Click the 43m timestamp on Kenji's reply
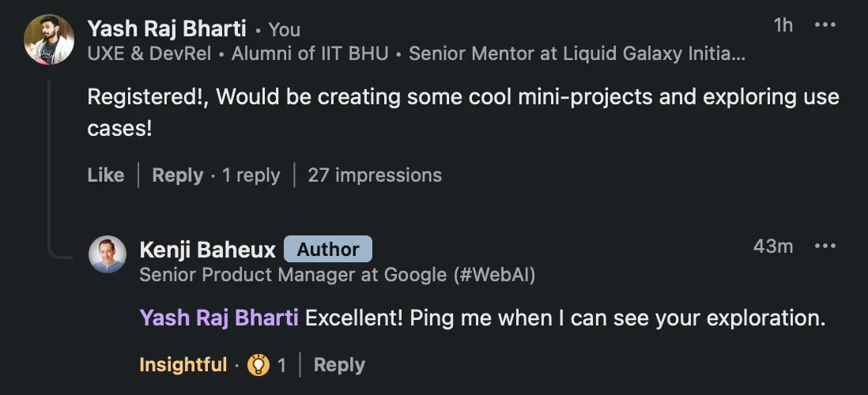 (773, 246)
